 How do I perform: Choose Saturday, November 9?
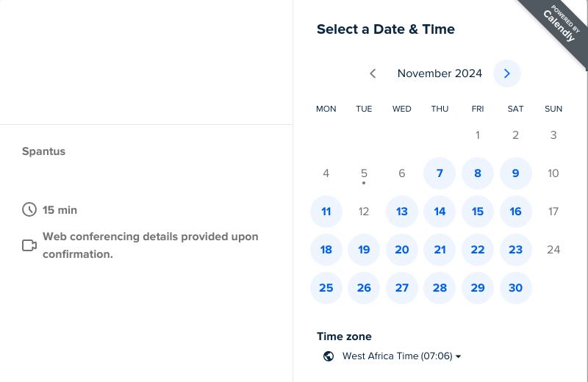pos(516,173)
